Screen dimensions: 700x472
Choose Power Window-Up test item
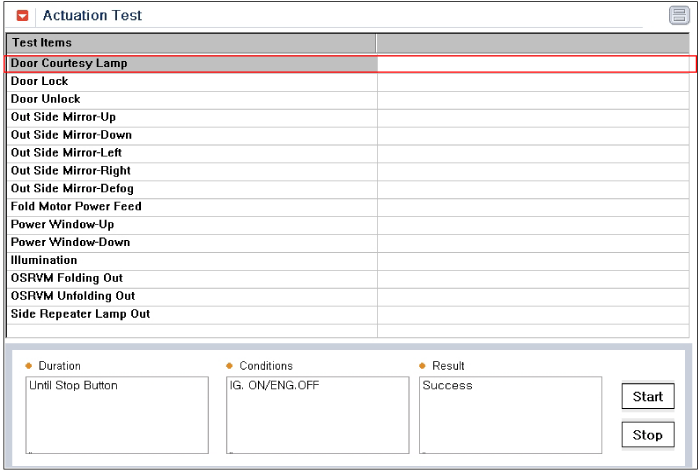pos(348,225)
